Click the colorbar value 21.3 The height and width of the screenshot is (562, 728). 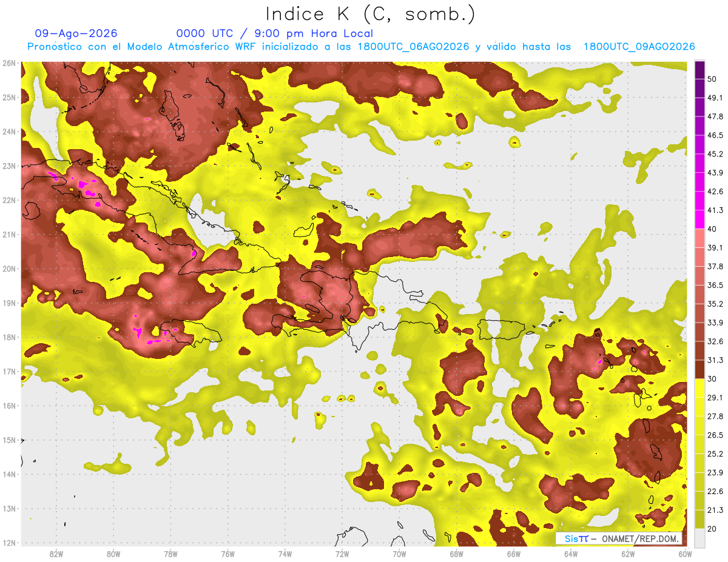tap(715, 510)
